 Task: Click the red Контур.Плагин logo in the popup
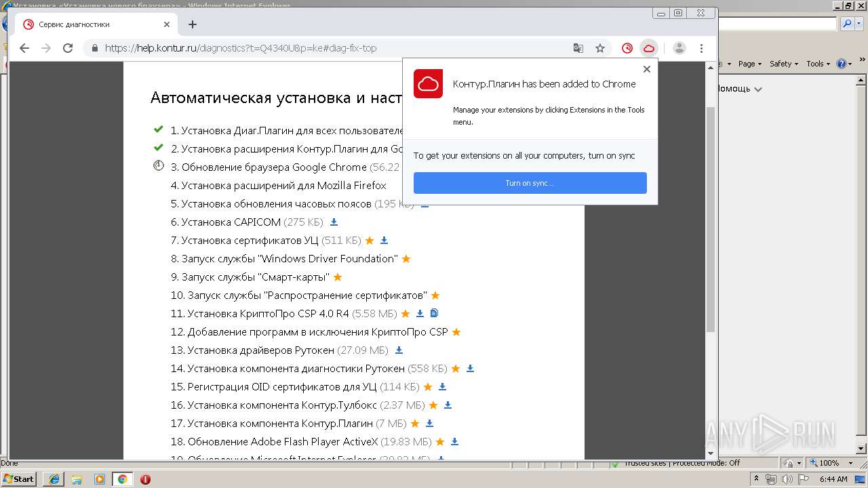click(x=429, y=84)
